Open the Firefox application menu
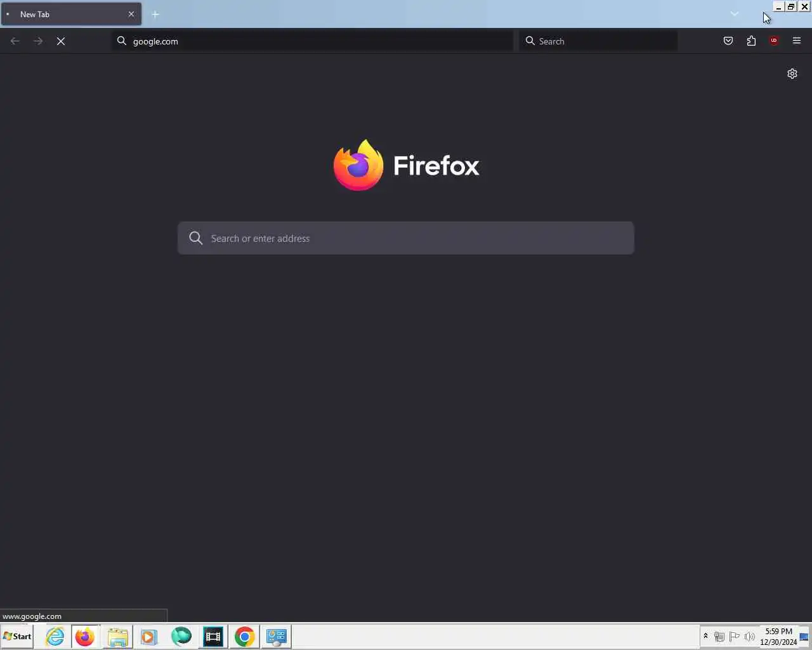Image resolution: width=812 pixels, height=650 pixels. point(797,41)
